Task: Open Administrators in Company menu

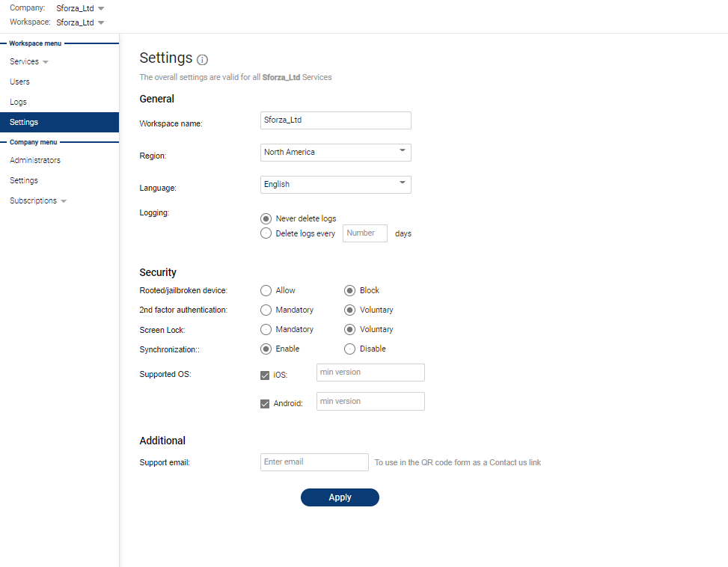Action: [x=35, y=160]
